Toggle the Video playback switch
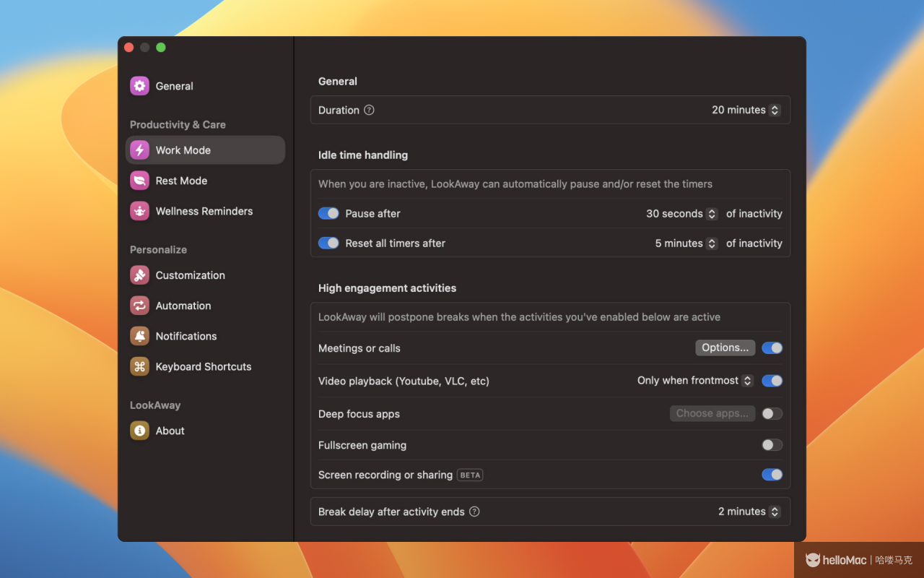Screen dimensions: 924x578 (772, 381)
